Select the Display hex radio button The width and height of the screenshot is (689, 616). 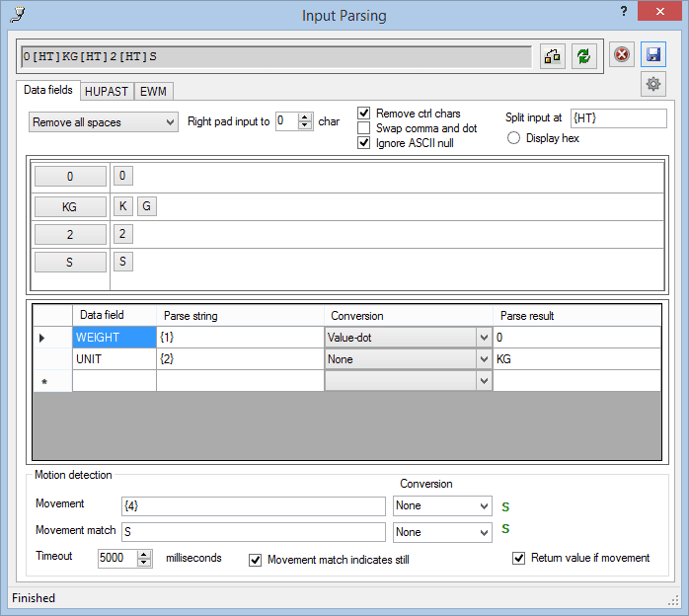(513, 138)
